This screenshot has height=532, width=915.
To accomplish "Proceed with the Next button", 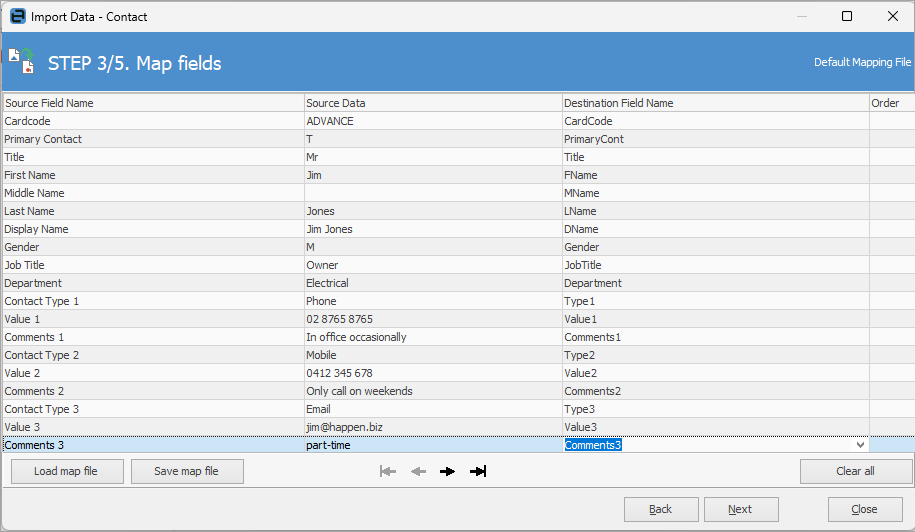I will (740, 509).
